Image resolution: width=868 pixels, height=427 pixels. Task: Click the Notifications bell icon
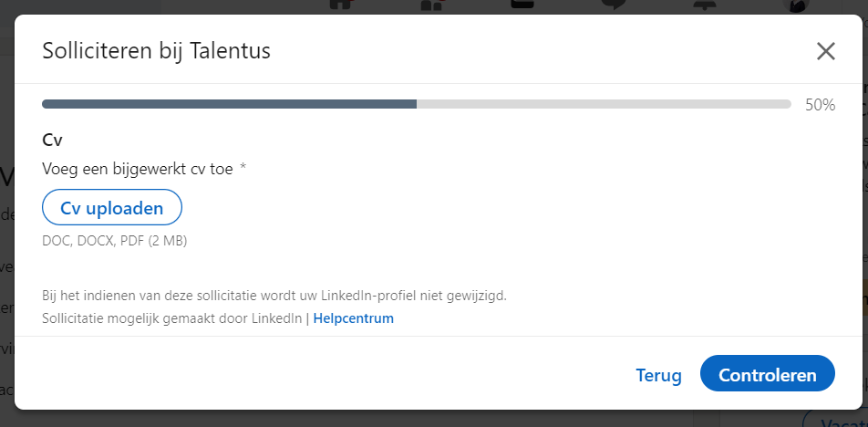click(x=706, y=4)
